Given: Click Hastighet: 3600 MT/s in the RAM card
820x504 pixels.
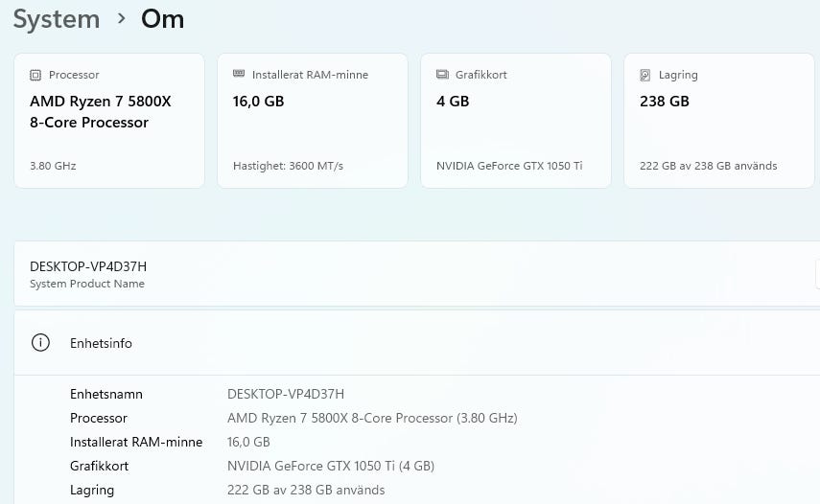Looking at the screenshot, I should (x=288, y=166).
